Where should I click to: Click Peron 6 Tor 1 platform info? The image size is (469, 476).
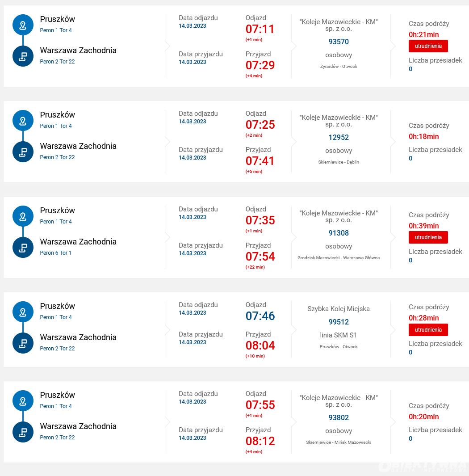(x=56, y=253)
